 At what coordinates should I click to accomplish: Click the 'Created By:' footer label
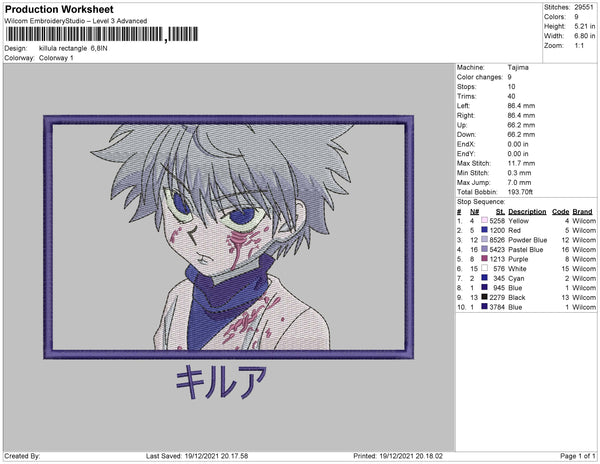click(22, 456)
